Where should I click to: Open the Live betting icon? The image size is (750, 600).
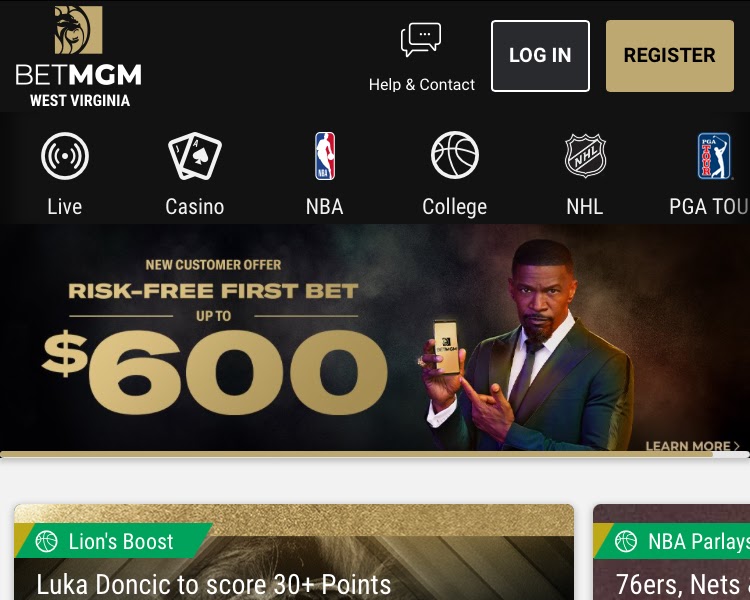tap(65, 156)
